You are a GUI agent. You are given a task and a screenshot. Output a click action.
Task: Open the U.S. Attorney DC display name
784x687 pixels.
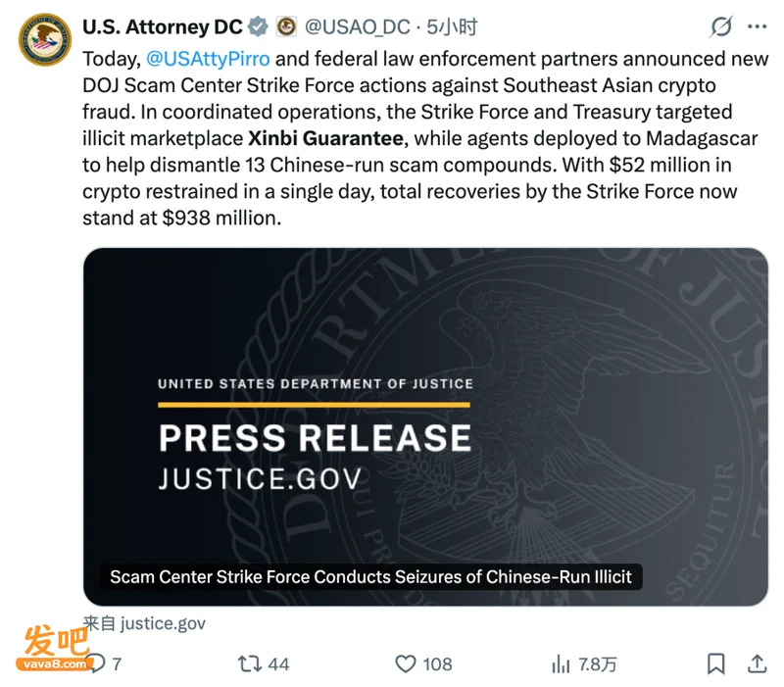163,27
